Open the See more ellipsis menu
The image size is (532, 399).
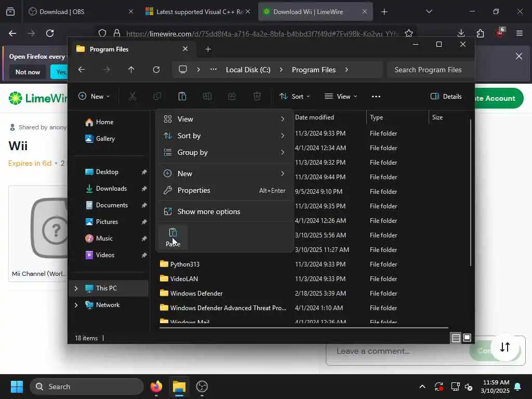[376, 97]
